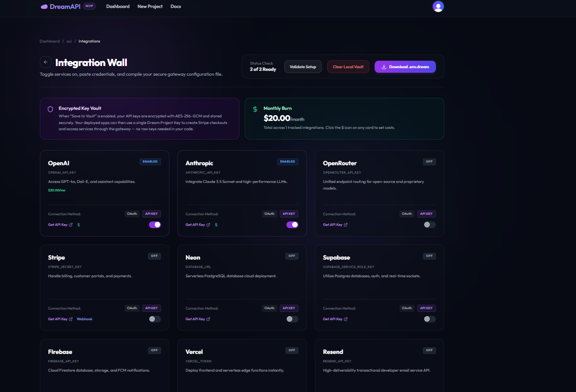Pick API KEY for OpenRouter connection
This screenshot has width=576, height=392.
point(427,214)
